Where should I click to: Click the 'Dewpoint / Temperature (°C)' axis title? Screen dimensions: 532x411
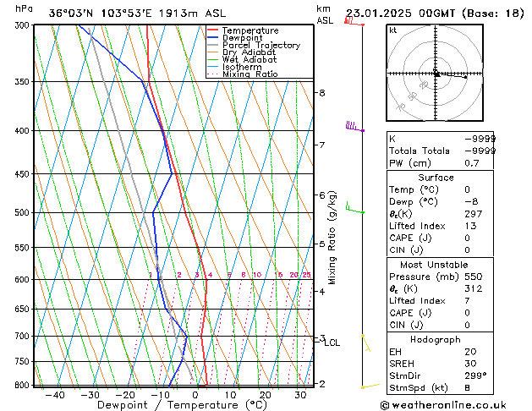pos(182,405)
